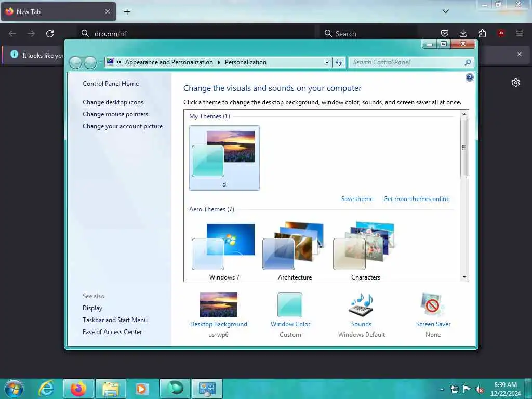
Task: Click Change mouse pointers link
Action: [x=115, y=114]
